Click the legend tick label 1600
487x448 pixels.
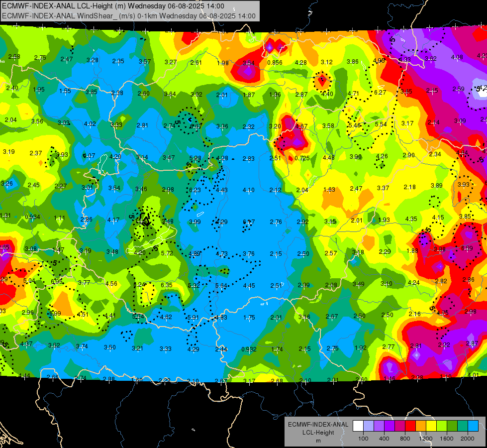pyautogui.click(x=447, y=439)
